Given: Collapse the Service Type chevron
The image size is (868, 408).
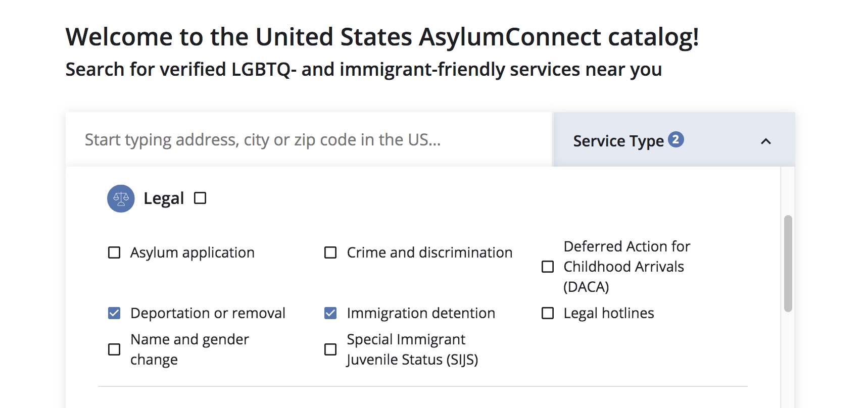Looking at the screenshot, I should coord(766,141).
